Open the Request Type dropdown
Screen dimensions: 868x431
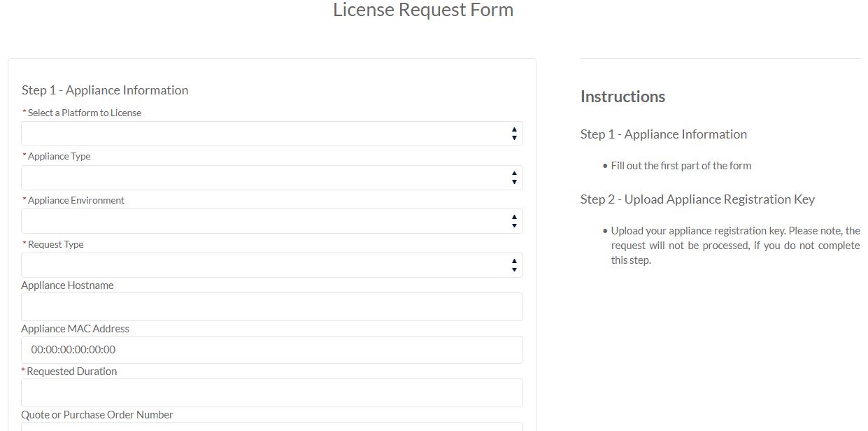coord(272,265)
